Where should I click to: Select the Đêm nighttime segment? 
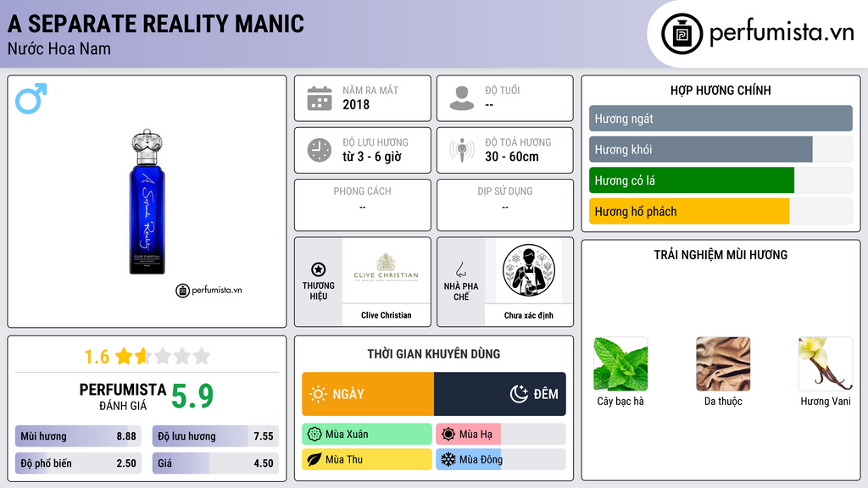point(500,394)
